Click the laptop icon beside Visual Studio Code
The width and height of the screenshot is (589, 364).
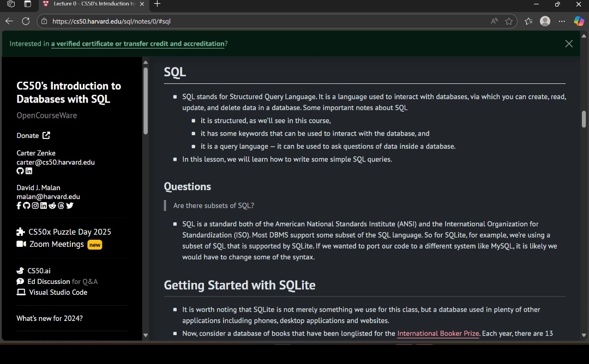point(21,292)
